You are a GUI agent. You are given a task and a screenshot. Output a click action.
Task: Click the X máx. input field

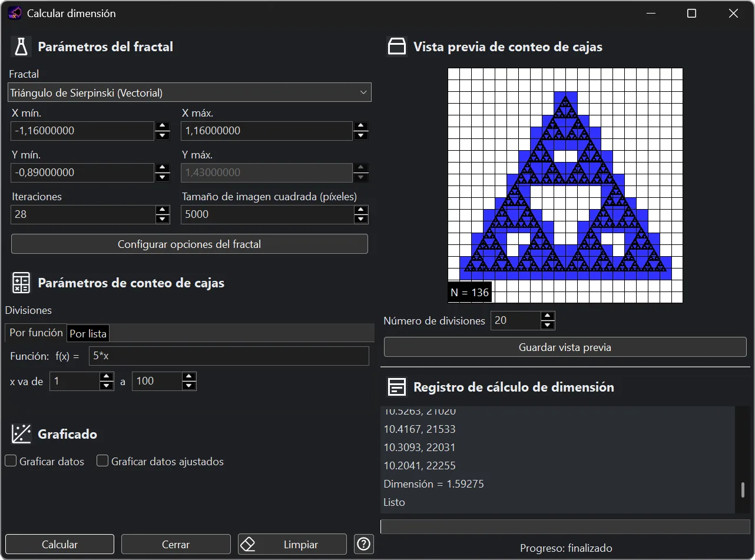coord(266,131)
